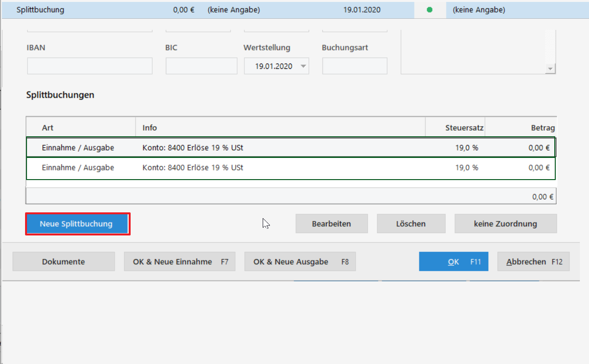Click the green status dot in the top row

[x=430, y=10]
